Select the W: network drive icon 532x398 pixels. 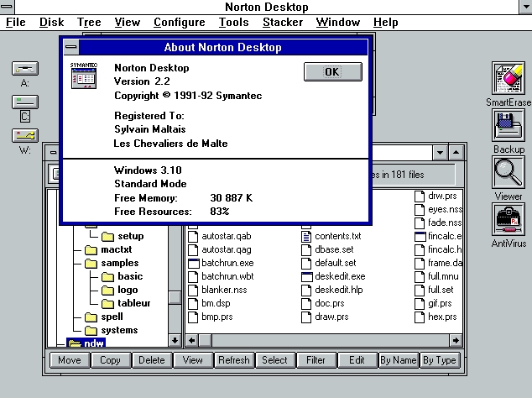point(24,135)
